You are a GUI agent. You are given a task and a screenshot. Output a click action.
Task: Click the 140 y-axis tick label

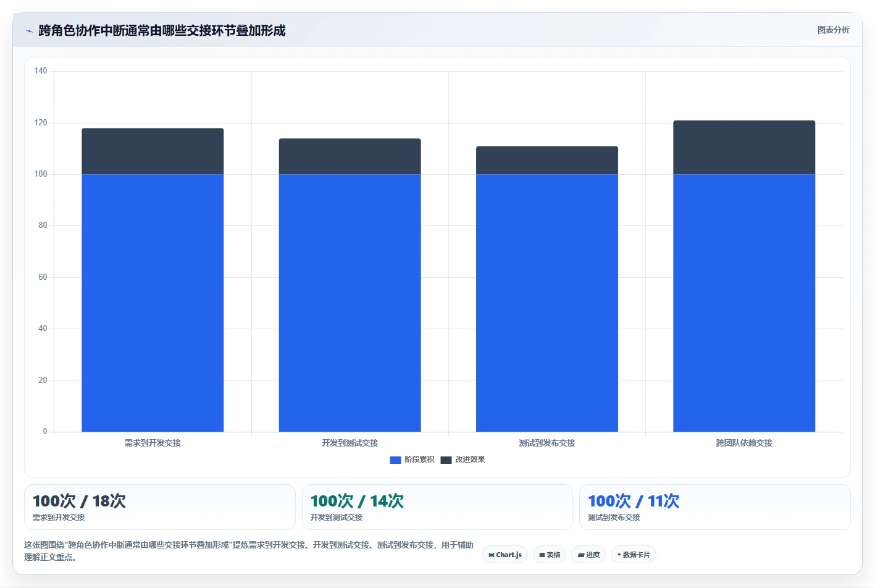coord(41,71)
